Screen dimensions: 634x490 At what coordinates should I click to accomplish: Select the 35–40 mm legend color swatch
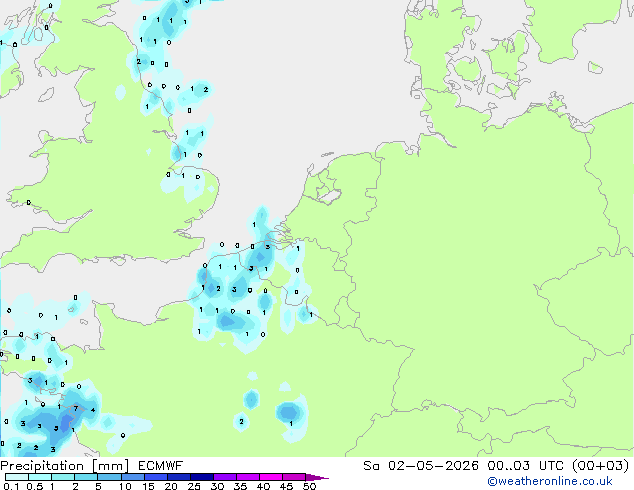click(248, 477)
